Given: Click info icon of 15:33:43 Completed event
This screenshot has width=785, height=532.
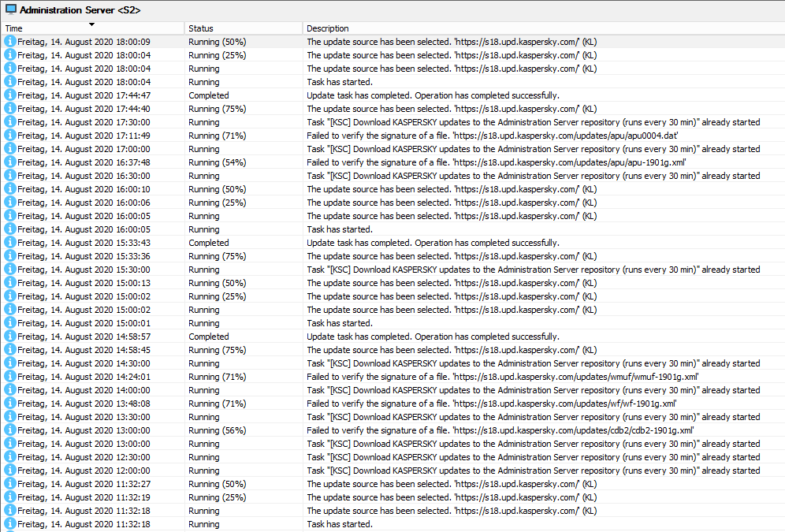Looking at the screenshot, I should coord(9,243).
